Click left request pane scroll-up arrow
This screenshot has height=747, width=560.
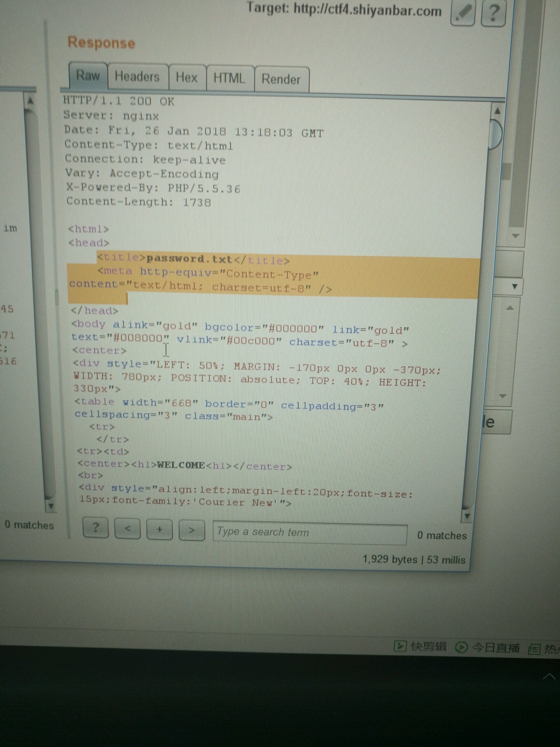(x=30, y=100)
